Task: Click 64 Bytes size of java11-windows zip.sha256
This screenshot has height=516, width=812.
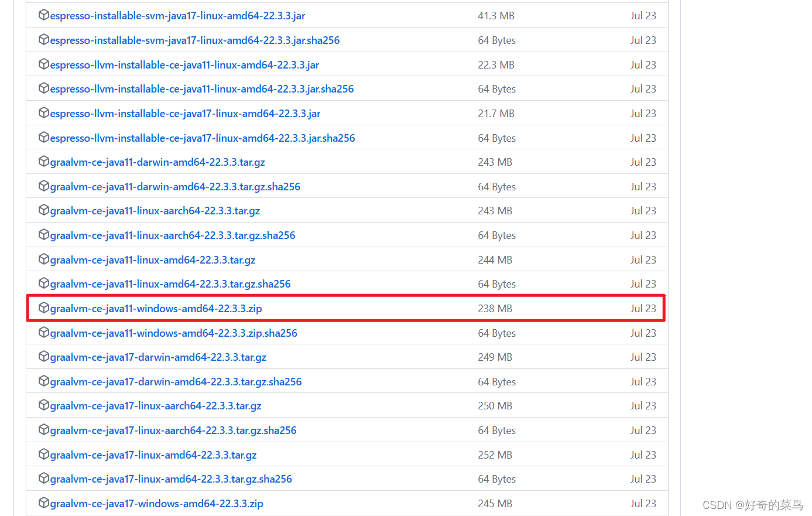Action: click(x=496, y=333)
